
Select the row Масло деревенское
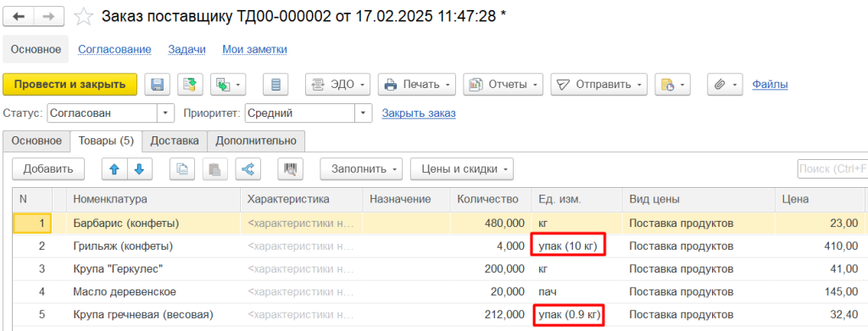[x=438, y=292]
